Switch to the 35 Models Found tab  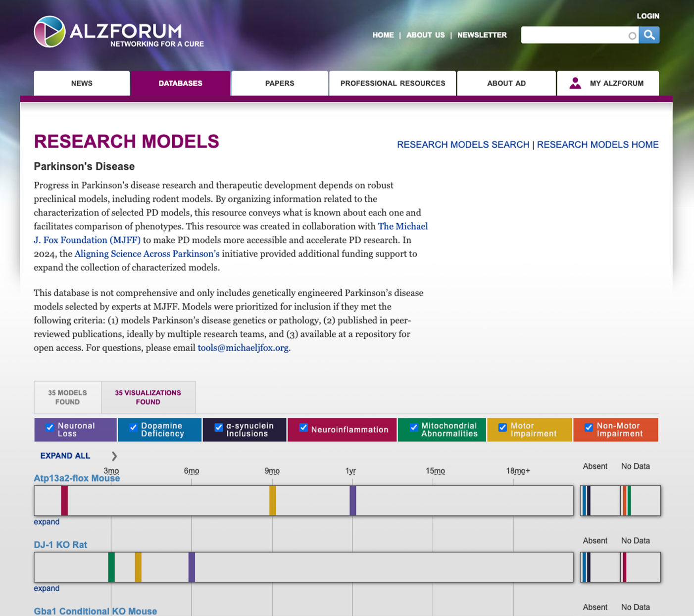67,397
